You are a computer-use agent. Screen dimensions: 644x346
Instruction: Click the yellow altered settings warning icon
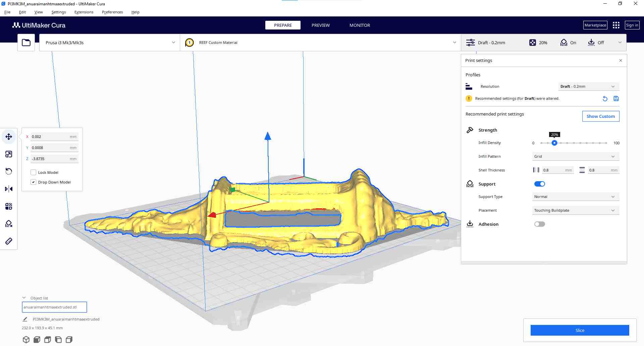point(469,98)
